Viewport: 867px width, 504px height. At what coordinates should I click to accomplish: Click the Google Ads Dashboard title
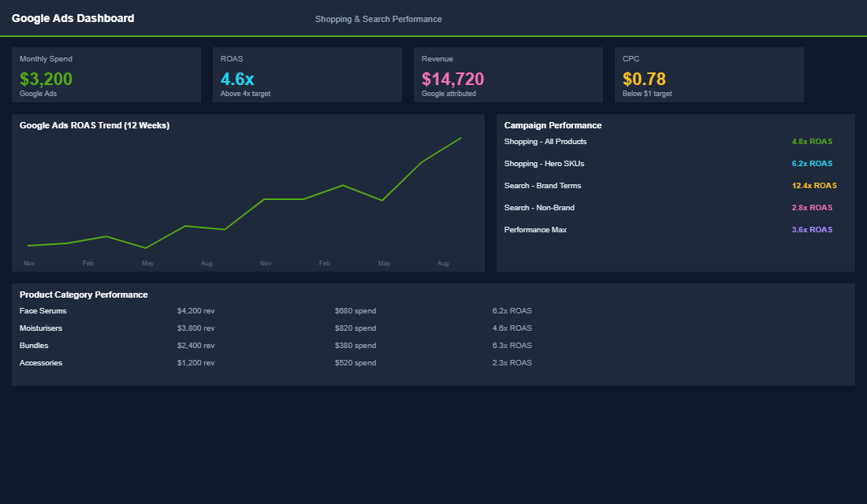coord(73,17)
